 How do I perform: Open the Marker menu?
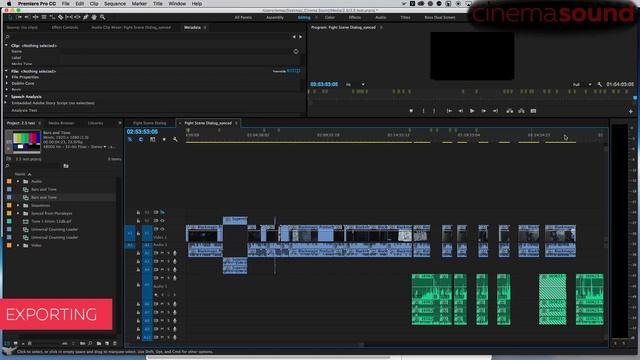tap(139, 4)
